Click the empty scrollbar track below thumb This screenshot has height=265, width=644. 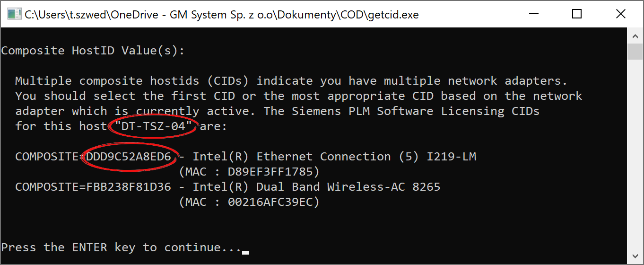[x=635, y=154]
